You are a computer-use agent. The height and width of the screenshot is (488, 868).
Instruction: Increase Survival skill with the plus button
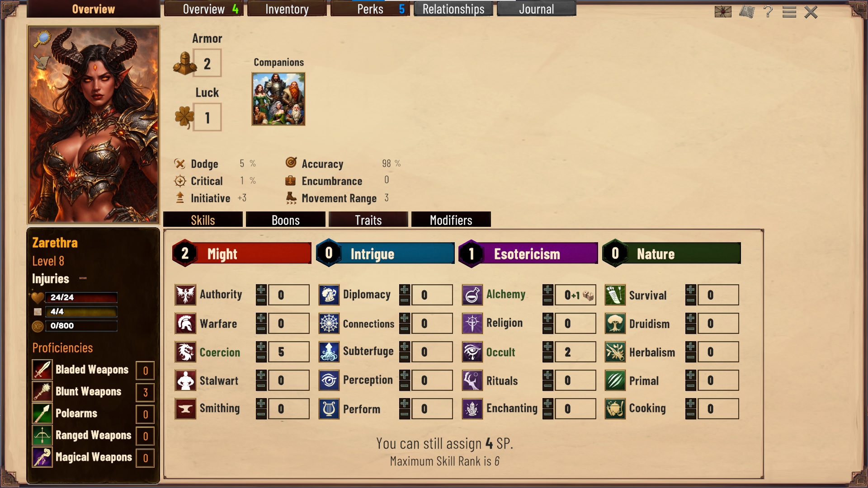(691, 290)
